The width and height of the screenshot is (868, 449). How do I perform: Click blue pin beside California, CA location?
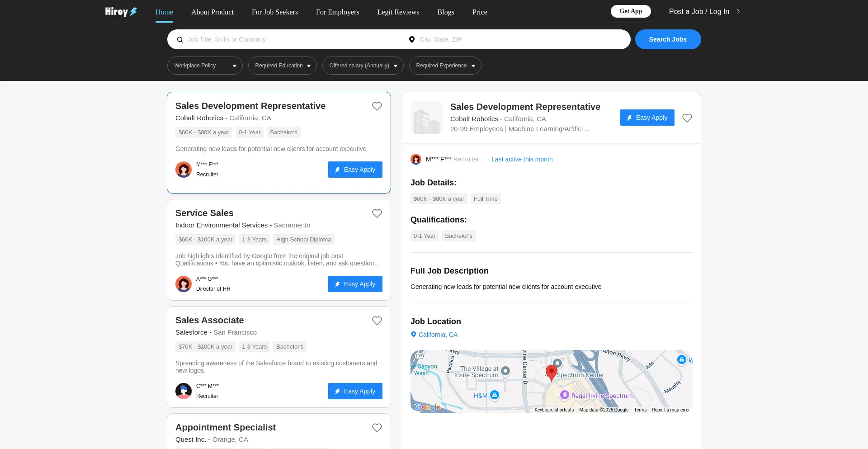413,335
